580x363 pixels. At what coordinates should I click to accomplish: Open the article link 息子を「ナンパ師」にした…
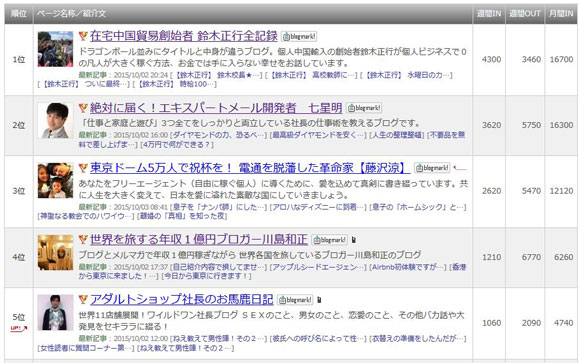click(218, 207)
